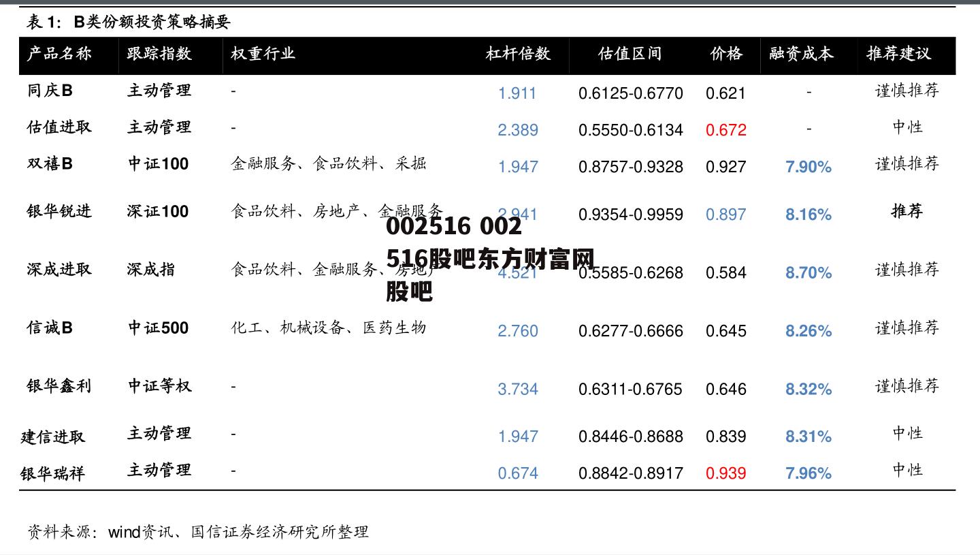The width and height of the screenshot is (980, 555).
Task: Select financing cost "7.96%"
Action: [808, 473]
